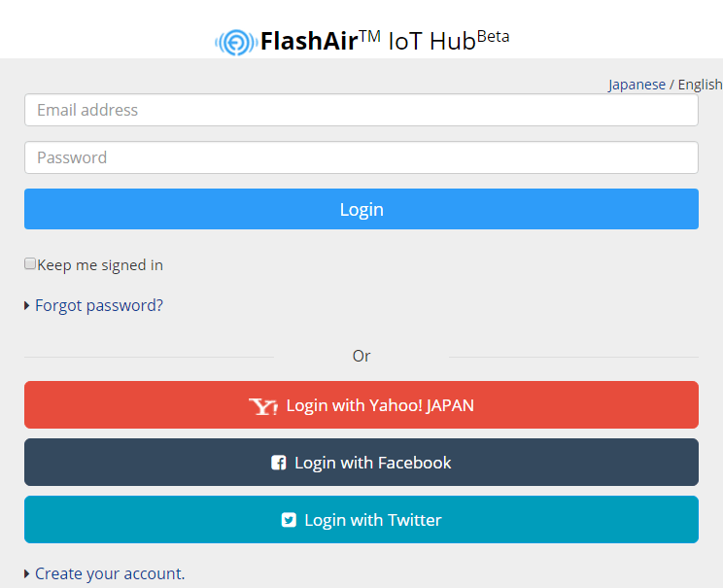Screen dimensions: 723x588
Task: Open the Create your account link
Action: click(110, 574)
